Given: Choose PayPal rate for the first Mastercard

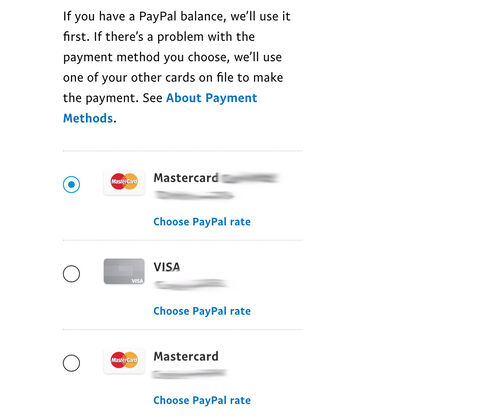Looking at the screenshot, I should (202, 222).
